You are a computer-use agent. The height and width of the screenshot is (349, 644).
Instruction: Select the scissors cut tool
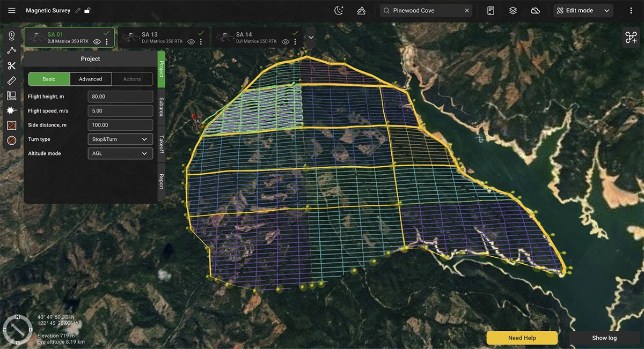11,65
